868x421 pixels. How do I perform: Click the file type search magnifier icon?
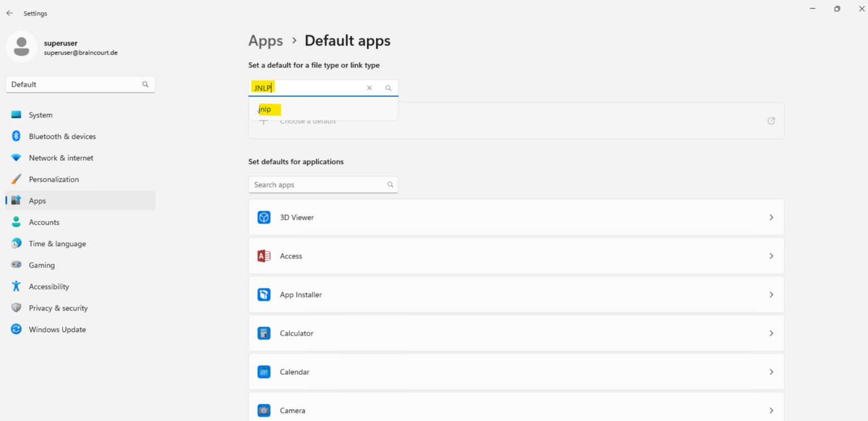[388, 88]
